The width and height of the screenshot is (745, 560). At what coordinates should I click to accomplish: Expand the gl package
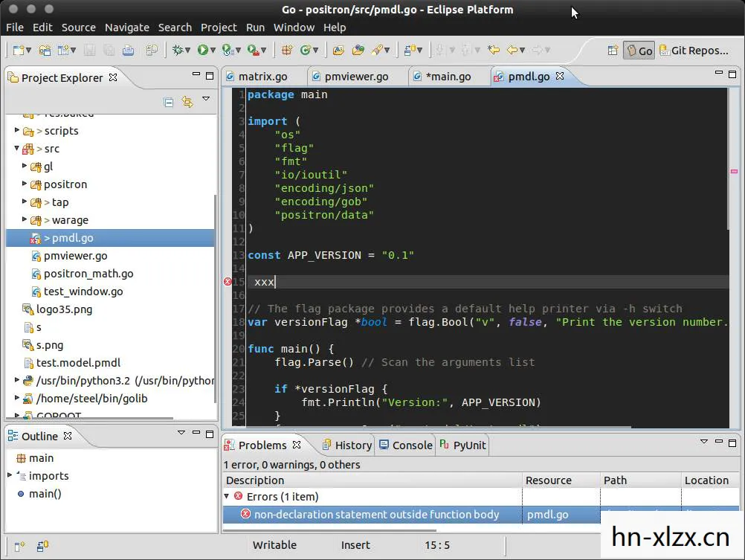pyautogui.click(x=25, y=165)
